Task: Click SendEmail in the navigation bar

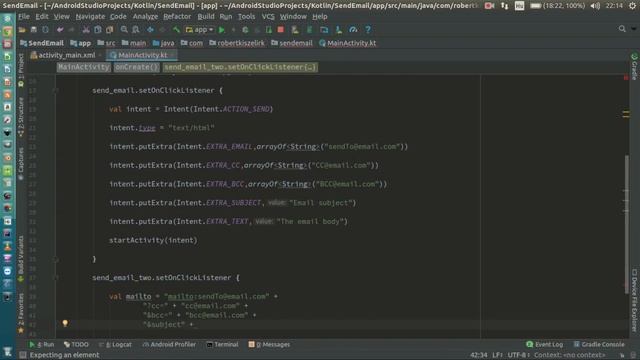Action: point(42,43)
